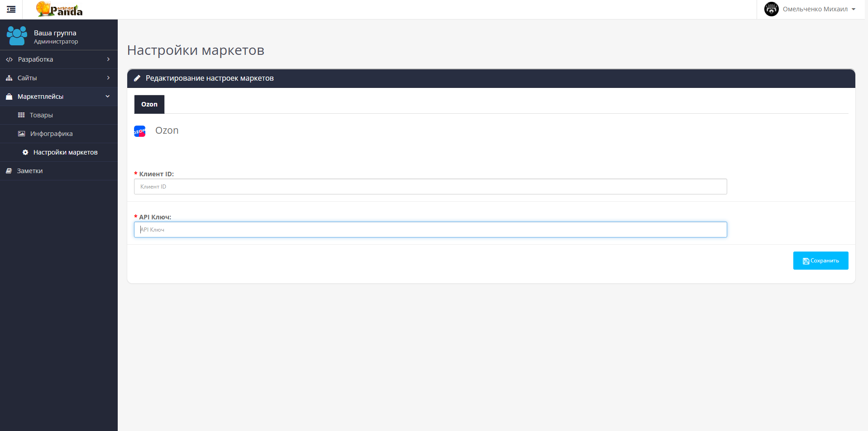The width and height of the screenshot is (868, 431).
Task: Collapse the Маркетплейсы section chevron
Action: [x=108, y=97]
